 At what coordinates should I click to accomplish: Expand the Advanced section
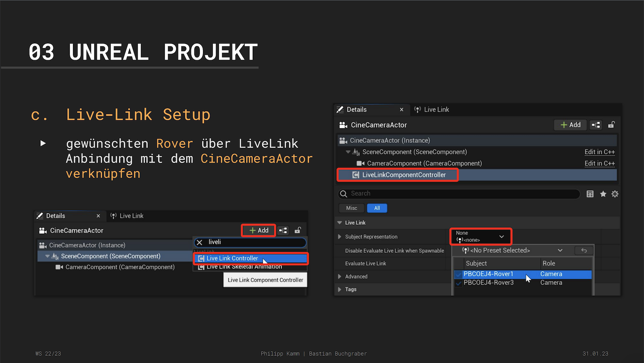click(339, 276)
